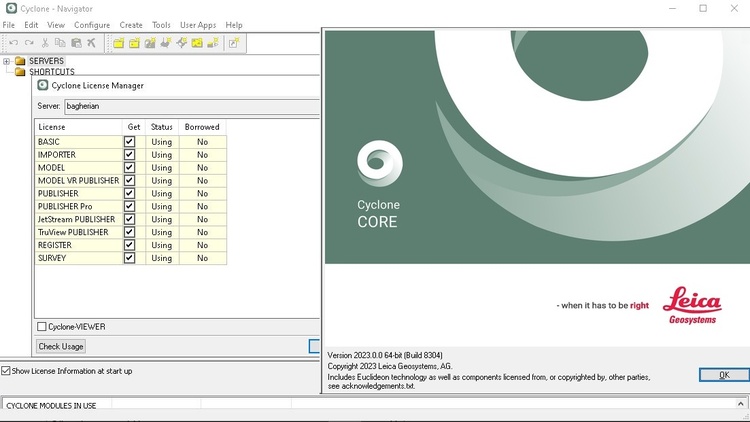750x422 pixels.
Task: Toggle the Cyclone-VIEWER checkbox
Action: 42,327
